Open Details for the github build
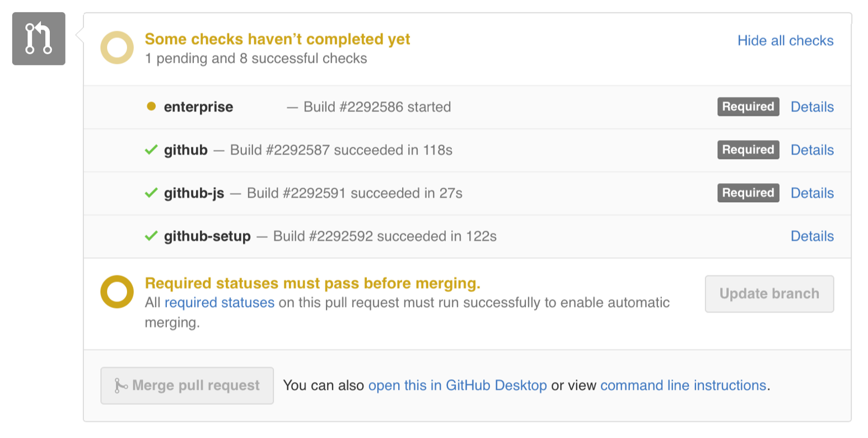 [812, 150]
